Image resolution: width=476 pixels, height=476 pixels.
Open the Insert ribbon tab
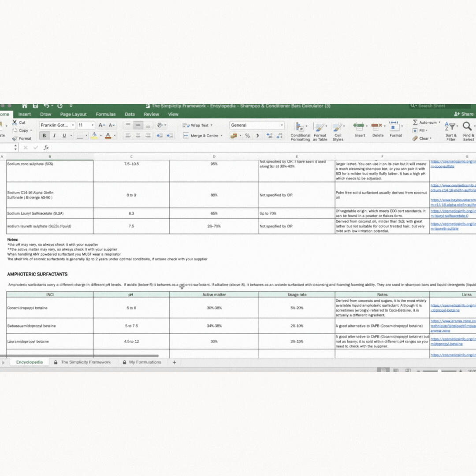click(x=25, y=114)
